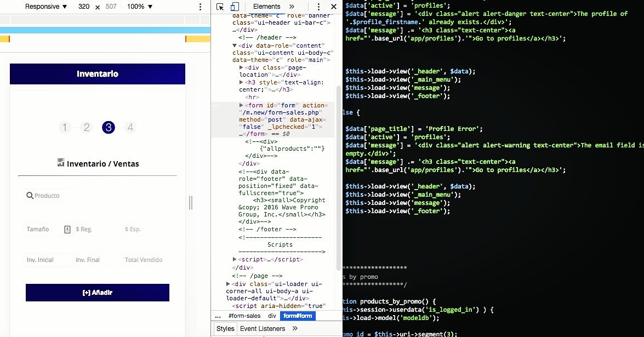The image size is (644, 337).
Task: Expand the div class page-location node
Action: pyautogui.click(x=242, y=67)
